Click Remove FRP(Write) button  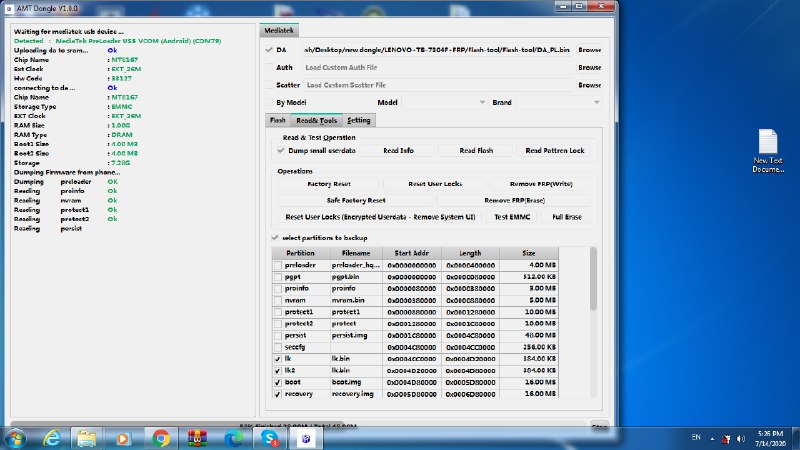(x=541, y=184)
